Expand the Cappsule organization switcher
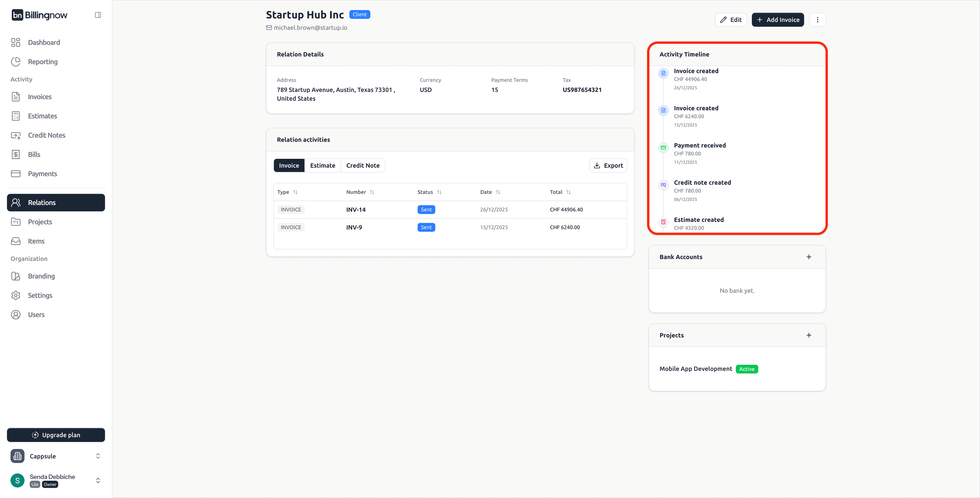Viewport: 980px width, 498px height. click(x=98, y=456)
